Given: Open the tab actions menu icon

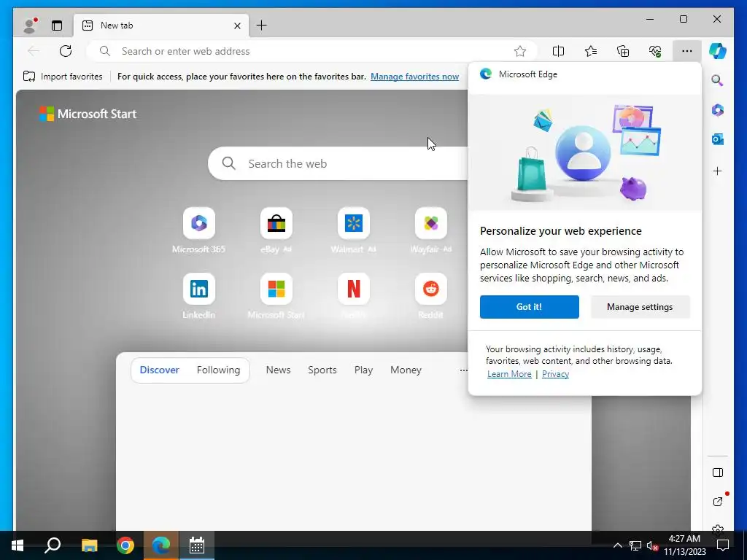Looking at the screenshot, I should tap(57, 26).
